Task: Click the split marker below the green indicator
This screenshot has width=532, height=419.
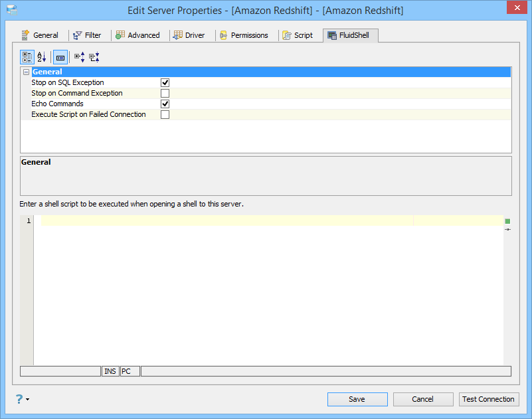Action: [507, 230]
